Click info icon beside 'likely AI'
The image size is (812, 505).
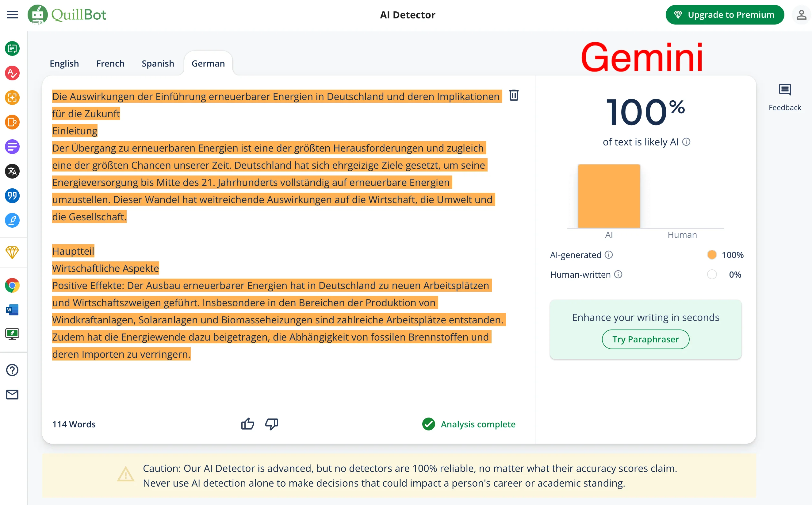pos(686,142)
